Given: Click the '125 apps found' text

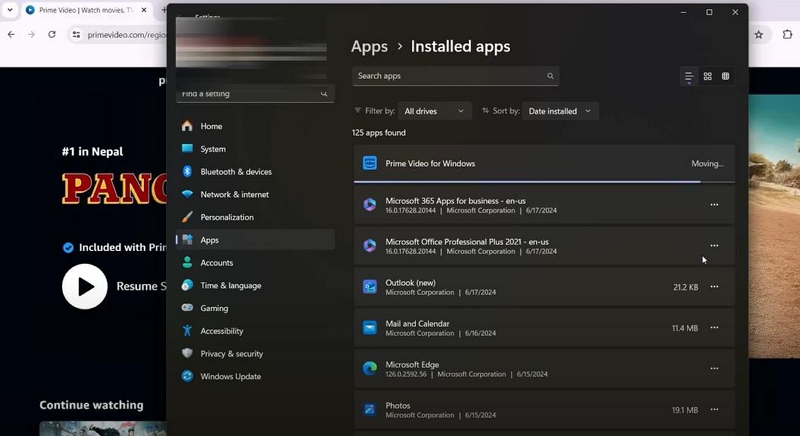Looking at the screenshot, I should [379, 133].
